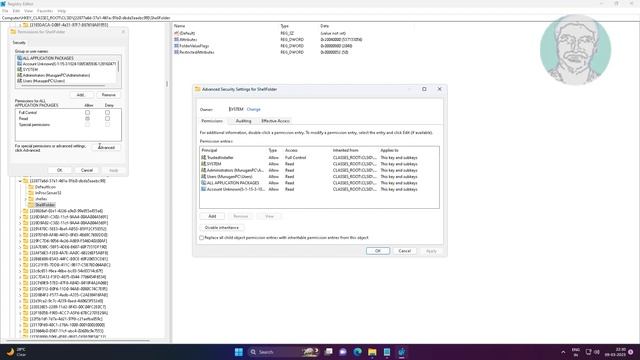The height and width of the screenshot is (360, 640).
Task: Click ALL APPLICATION PACKAGES icon in permission entries
Action: point(204,183)
